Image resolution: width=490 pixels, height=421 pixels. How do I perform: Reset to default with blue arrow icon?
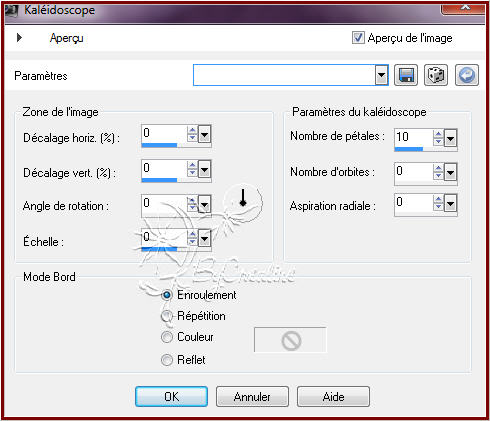[467, 75]
